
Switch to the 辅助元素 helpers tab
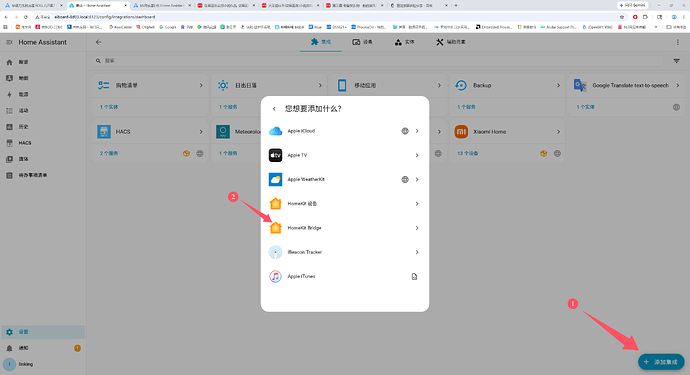(x=451, y=42)
